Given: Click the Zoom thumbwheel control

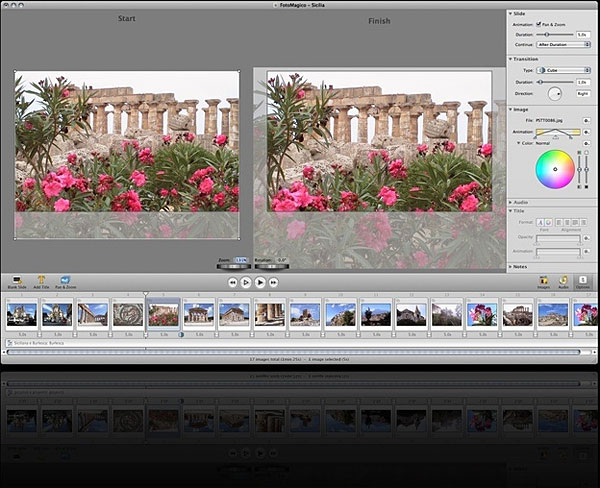Looking at the screenshot, I should pos(234,266).
